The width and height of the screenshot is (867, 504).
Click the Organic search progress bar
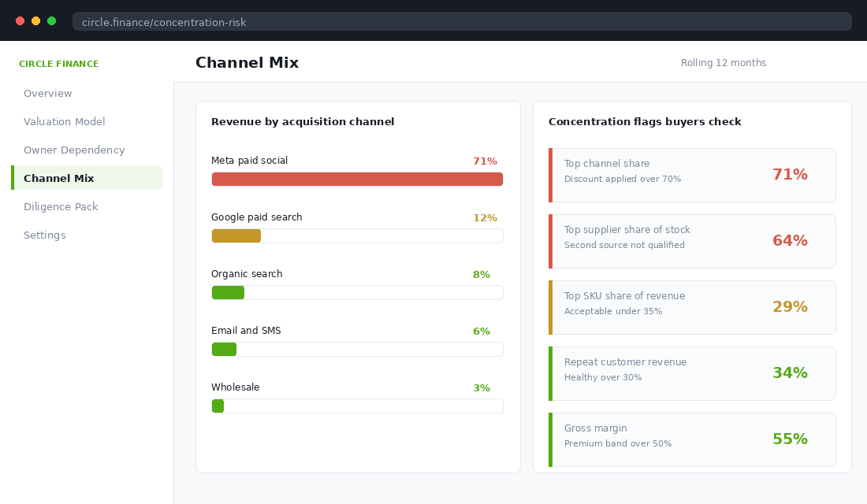[x=357, y=292]
